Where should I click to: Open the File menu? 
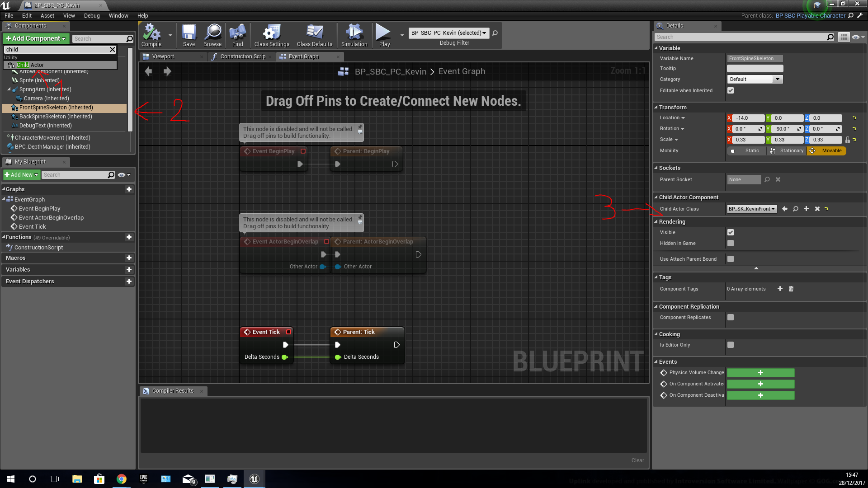(9, 16)
